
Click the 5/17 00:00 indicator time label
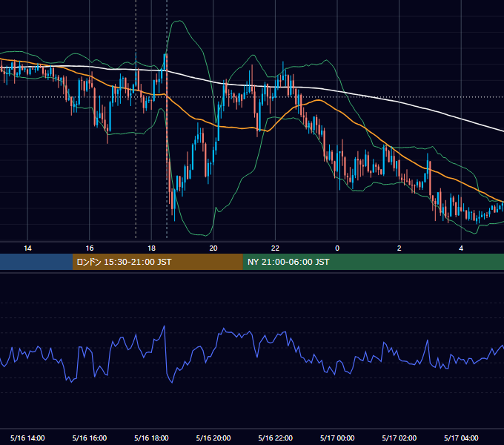click(x=337, y=438)
